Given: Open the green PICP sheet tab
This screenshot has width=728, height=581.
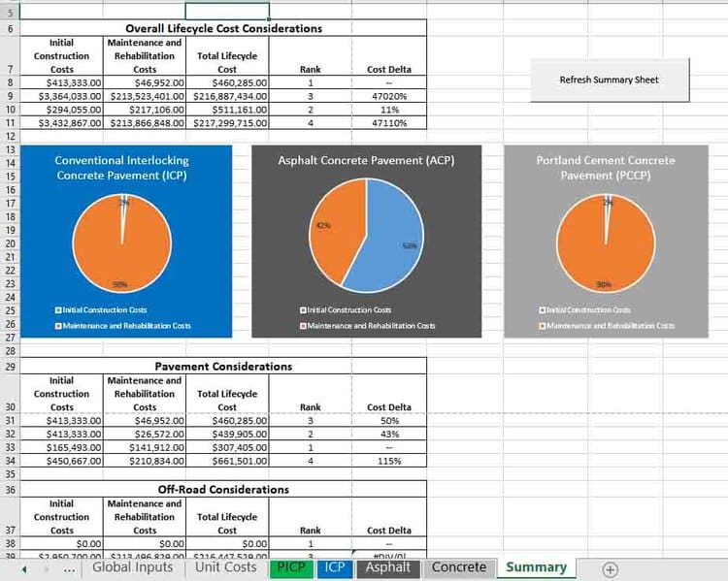Looking at the screenshot, I should [x=290, y=567].
